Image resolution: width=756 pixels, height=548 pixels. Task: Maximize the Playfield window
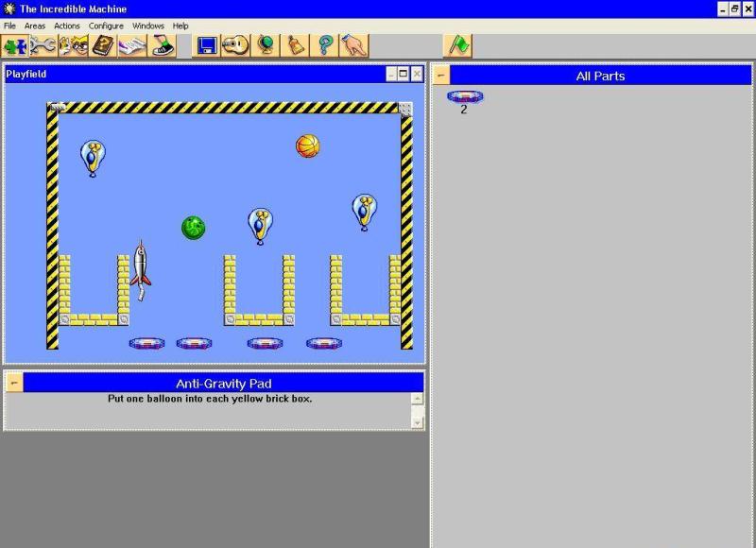coord(404,74)
